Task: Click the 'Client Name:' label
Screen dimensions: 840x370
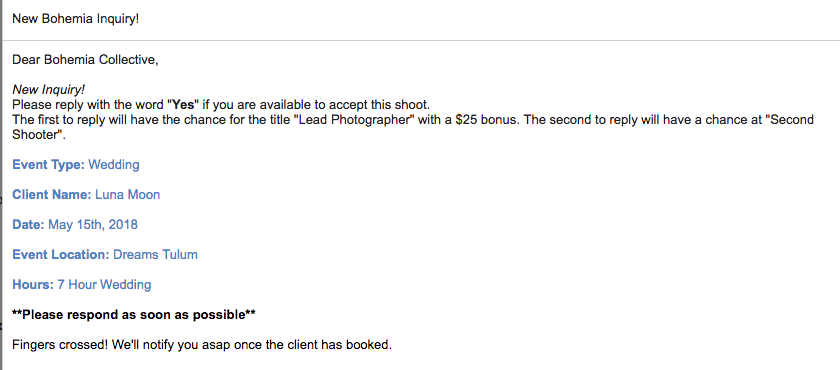Action: 51,195
